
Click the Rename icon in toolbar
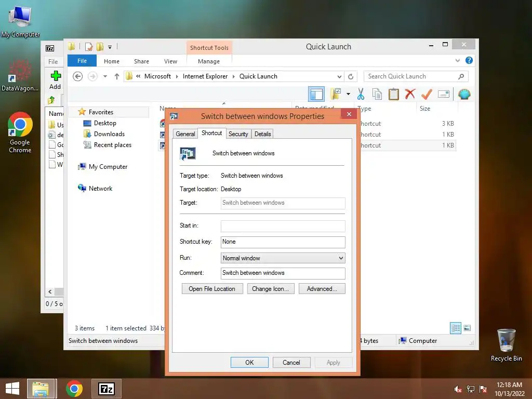[x=444, y=94]
